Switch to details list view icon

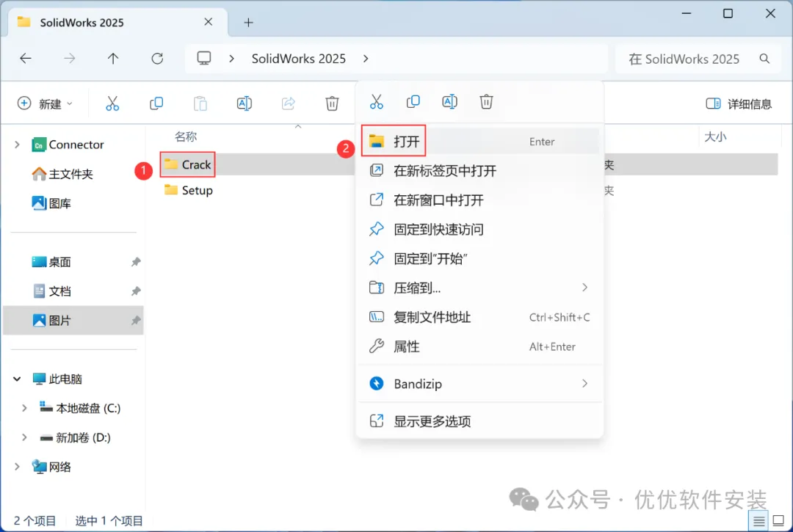pyautogui.click(x=758, y=520)
